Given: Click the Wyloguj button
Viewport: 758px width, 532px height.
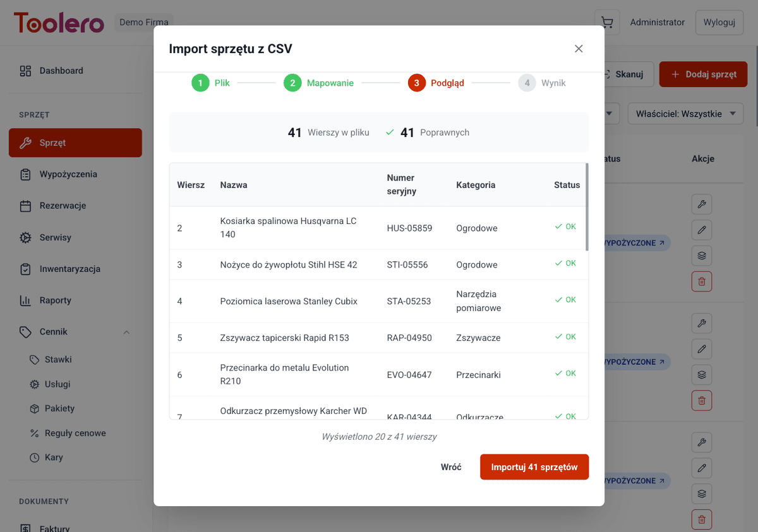Looking at the screenshot, I should point(719,22).
